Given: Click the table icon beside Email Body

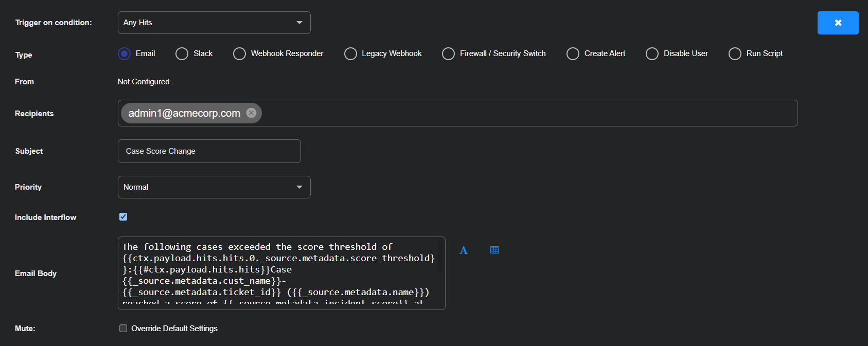Looking at the screenshot, I should (494, 250).
